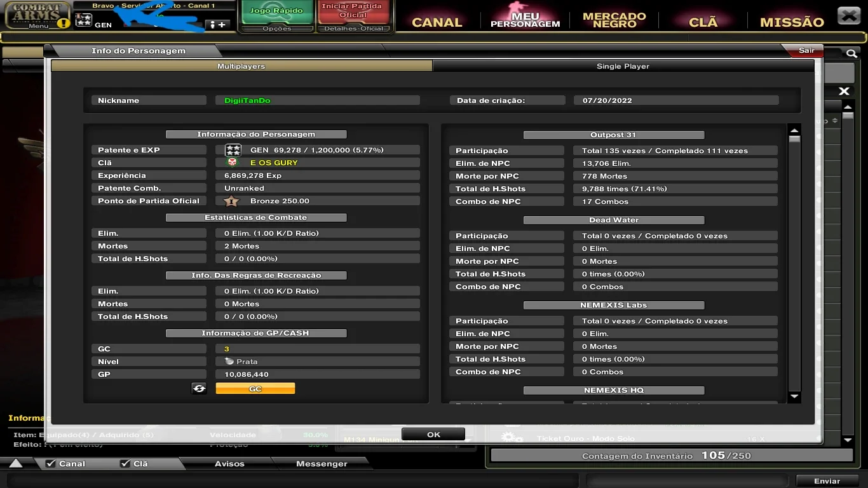Click the up-arrow expand chat icon

(x=16, y=464)
